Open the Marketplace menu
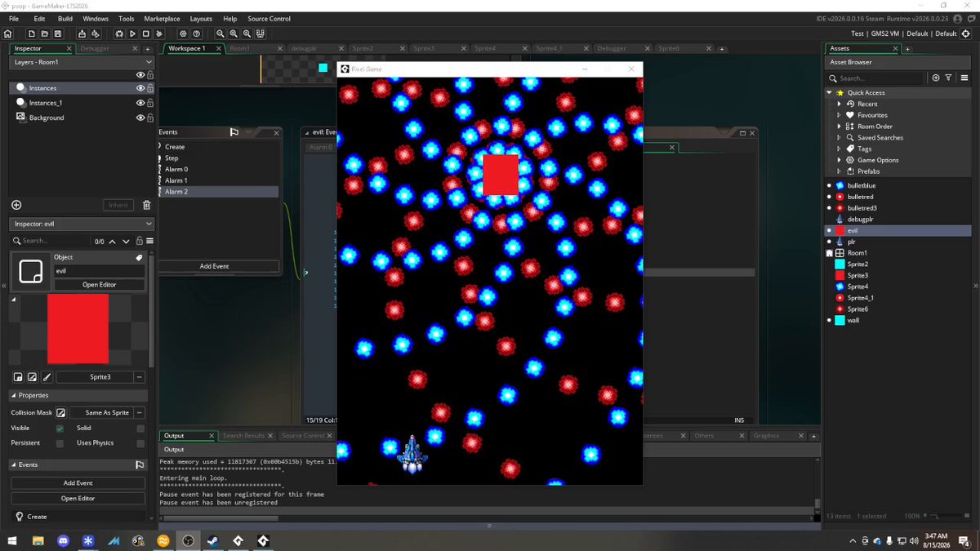Viewport: 980px width, 551px height. pos(162,19)
